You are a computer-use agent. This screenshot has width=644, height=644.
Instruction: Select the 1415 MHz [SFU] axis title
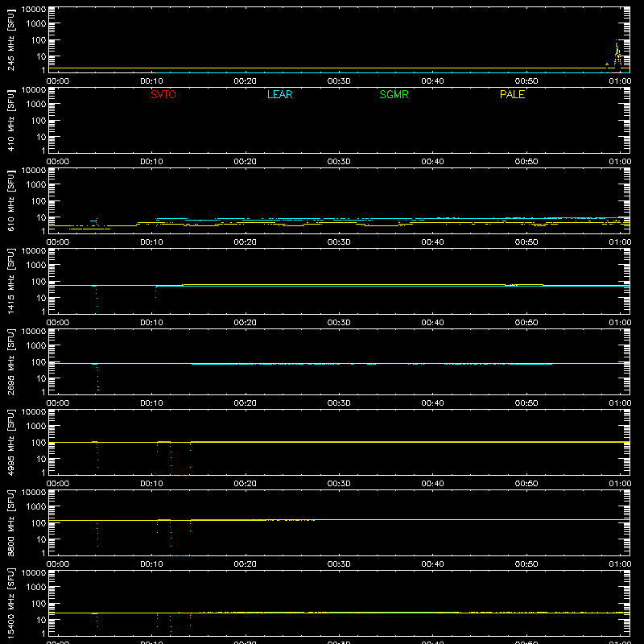click(11, 281)
